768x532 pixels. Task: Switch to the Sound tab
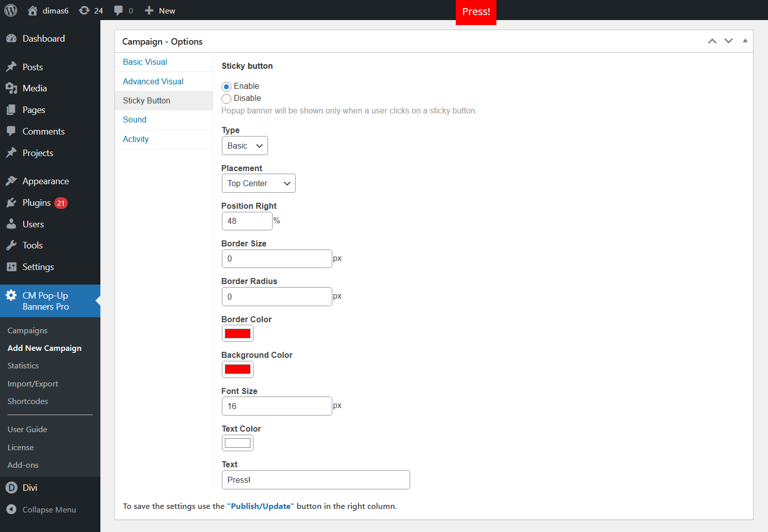pyautogui.click(x=135, y=119)
